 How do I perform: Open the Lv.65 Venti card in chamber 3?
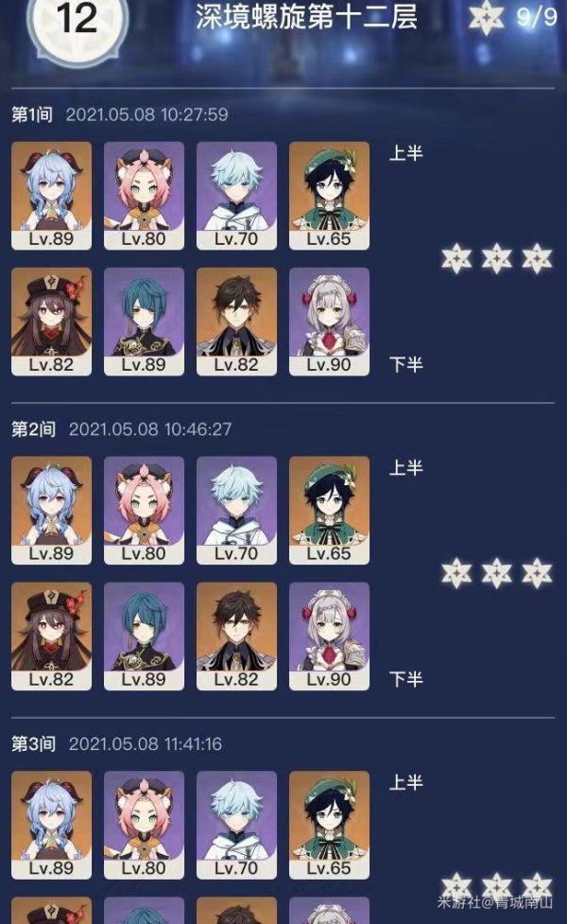(329, 825)
